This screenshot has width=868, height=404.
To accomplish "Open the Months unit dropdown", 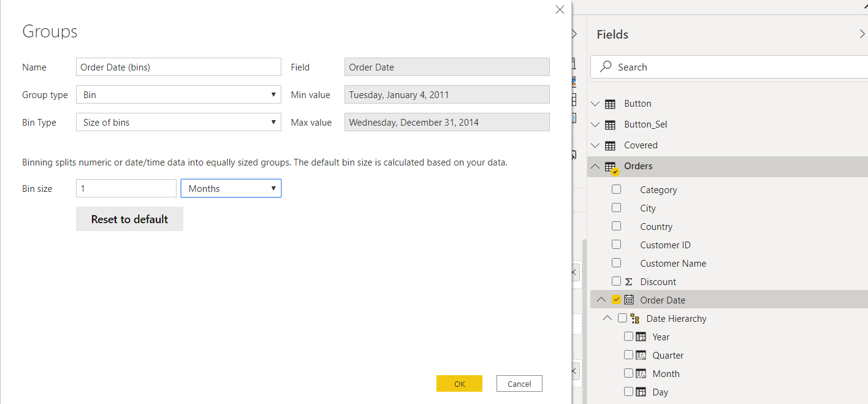I will pos(231,189).
